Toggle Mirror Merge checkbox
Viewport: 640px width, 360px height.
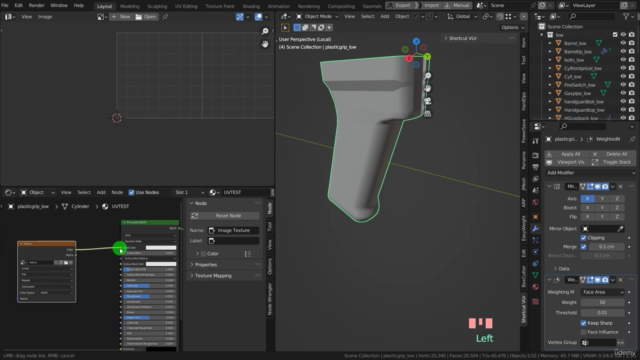(x=583, y=247)
